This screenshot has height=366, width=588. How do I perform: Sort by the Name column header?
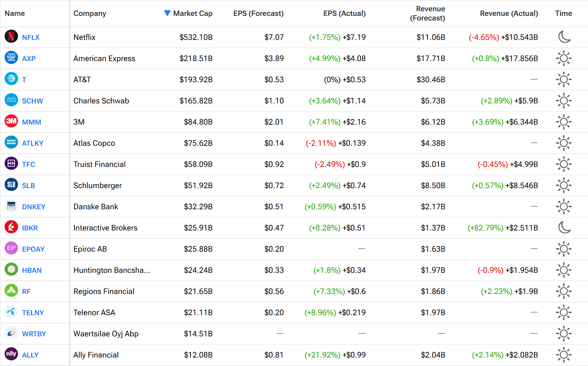(15, 13)
